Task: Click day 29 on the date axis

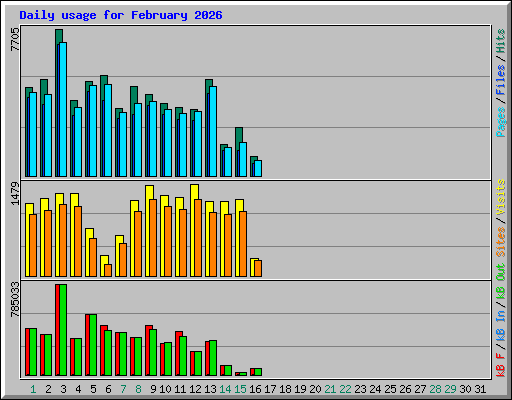Action: pos(450,389)
